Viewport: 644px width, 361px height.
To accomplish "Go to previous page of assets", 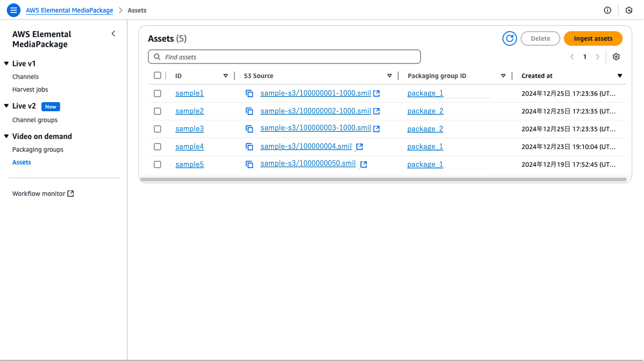I will coord(572,57).
